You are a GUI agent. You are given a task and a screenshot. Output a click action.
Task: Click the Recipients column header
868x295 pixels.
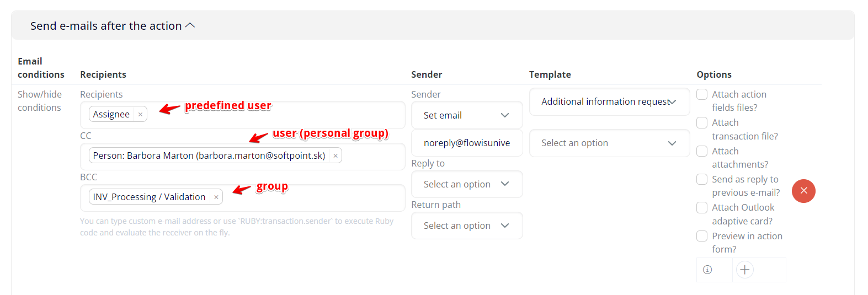pos(103,74)
